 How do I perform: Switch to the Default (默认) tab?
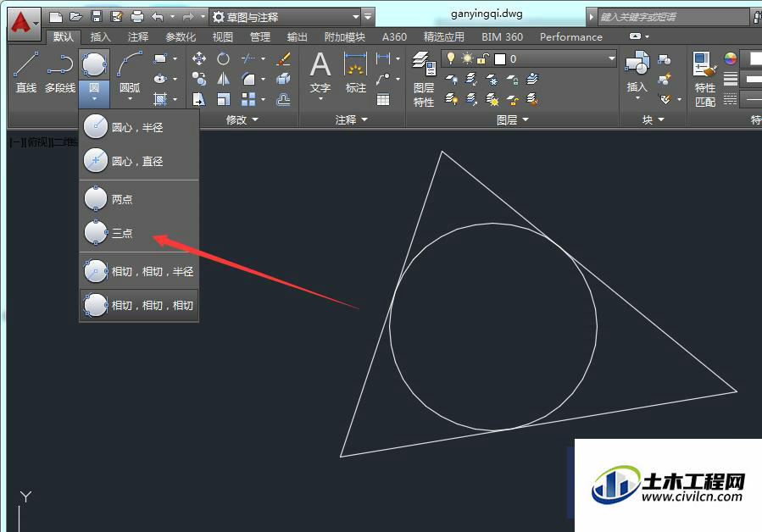pos(64,37)
